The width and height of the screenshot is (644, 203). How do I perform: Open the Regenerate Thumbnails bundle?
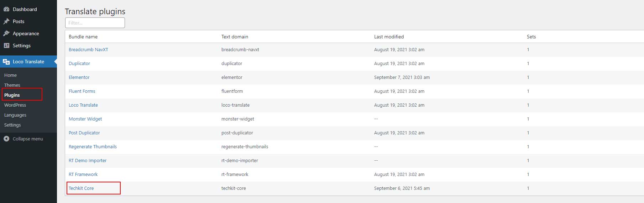[93, 146]
